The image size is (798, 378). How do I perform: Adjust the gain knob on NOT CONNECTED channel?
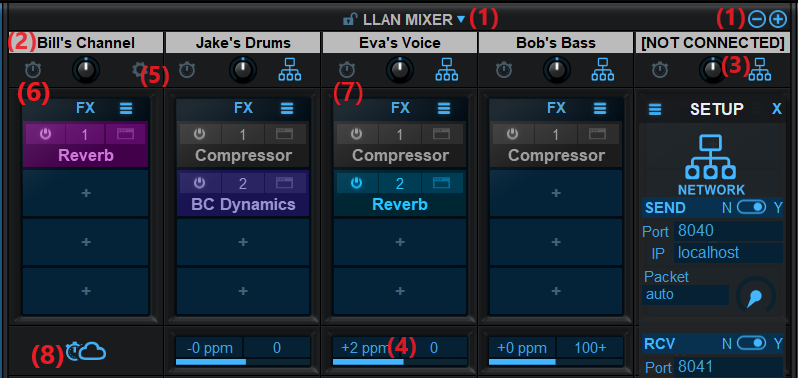(712, 70)
